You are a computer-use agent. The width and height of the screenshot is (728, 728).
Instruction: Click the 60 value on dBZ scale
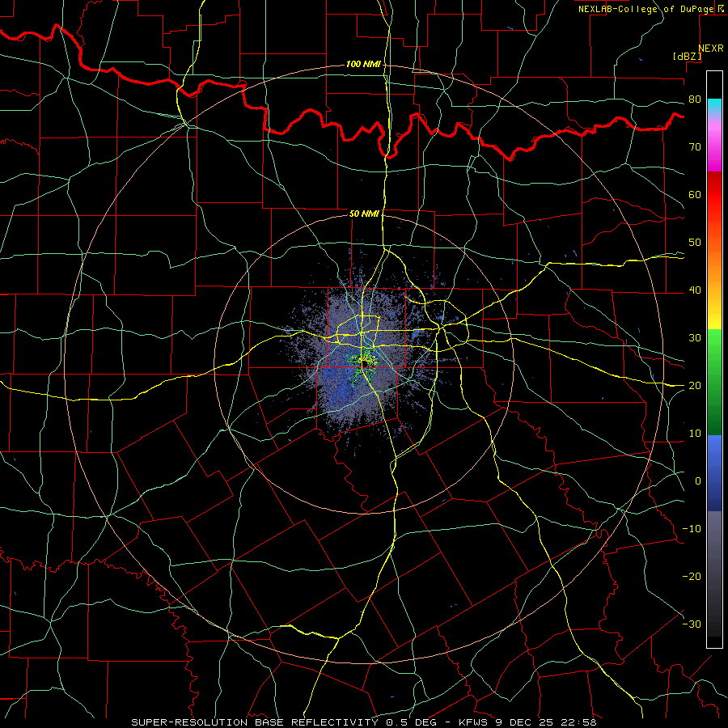point(695,194)
